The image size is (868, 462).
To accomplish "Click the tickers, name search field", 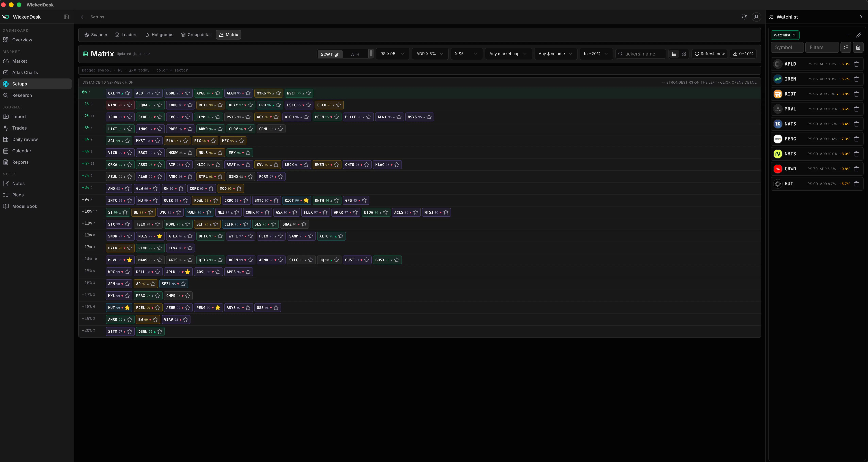I will pyautogui.click(x=641, y=54).
